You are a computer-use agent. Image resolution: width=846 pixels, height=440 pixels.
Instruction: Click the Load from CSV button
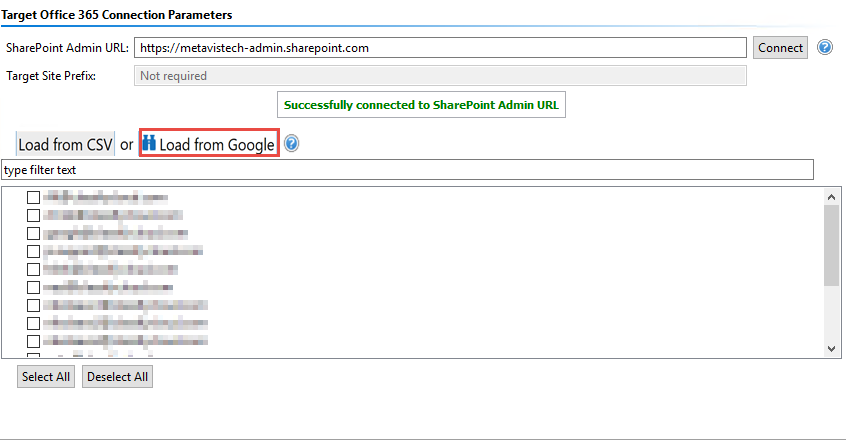66,144
